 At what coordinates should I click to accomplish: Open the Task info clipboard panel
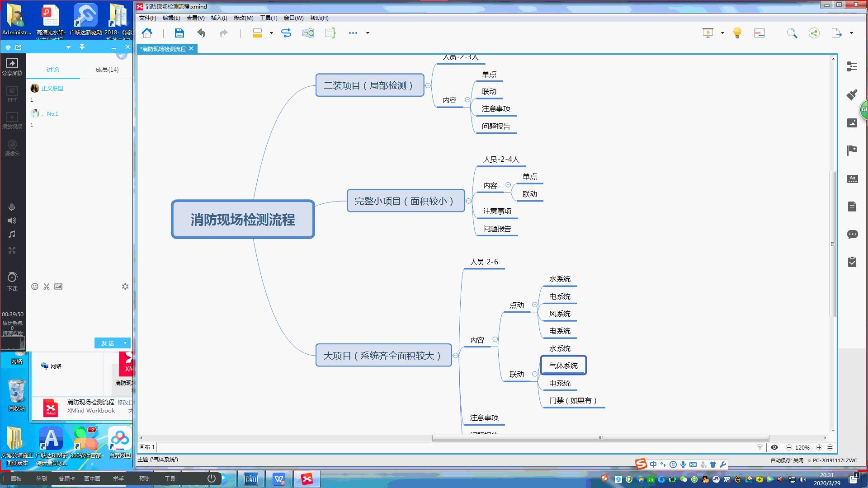click(x=852, y=262)
